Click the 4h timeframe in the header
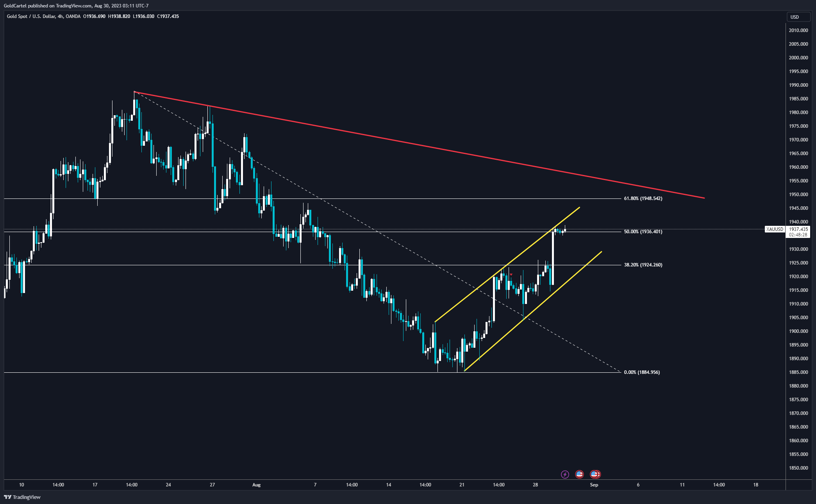 pos(60,16)
